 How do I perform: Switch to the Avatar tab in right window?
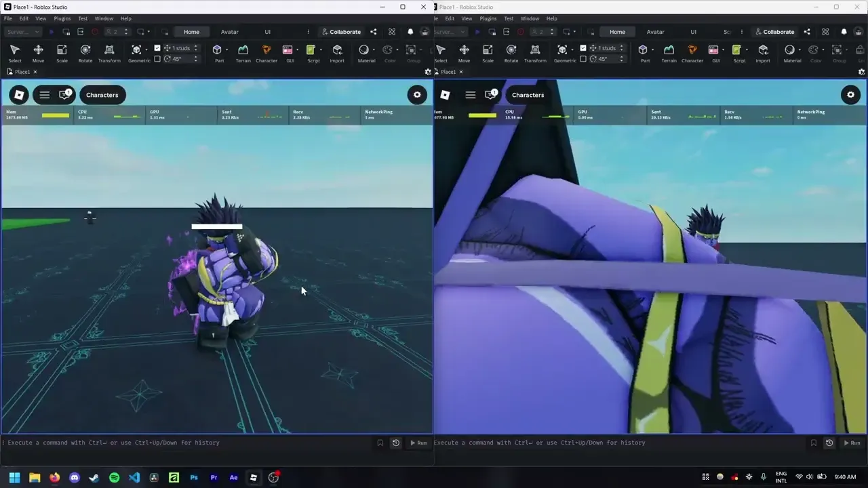pyautogui.click(x=655, y=32)
